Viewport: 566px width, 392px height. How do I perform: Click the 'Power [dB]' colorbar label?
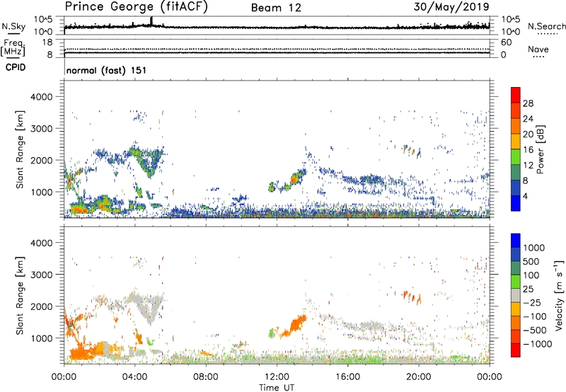pos(540,149)
